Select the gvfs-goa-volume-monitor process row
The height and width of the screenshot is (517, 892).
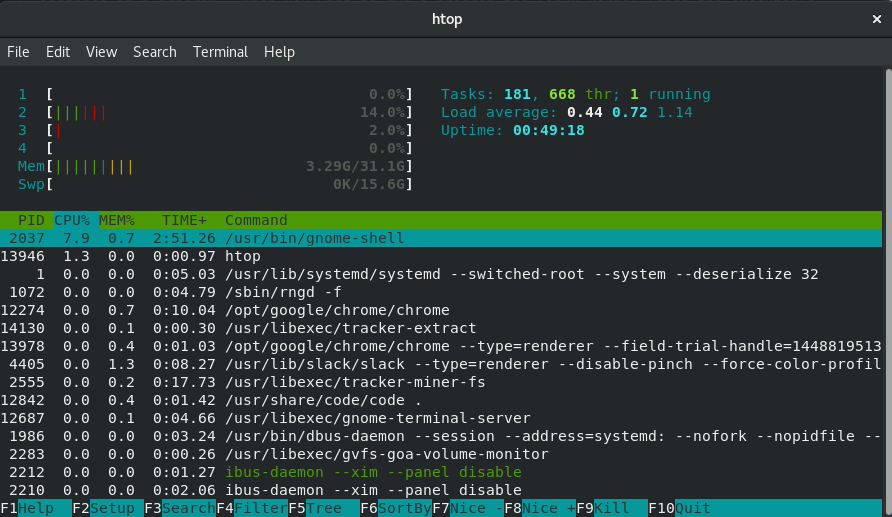441,454
